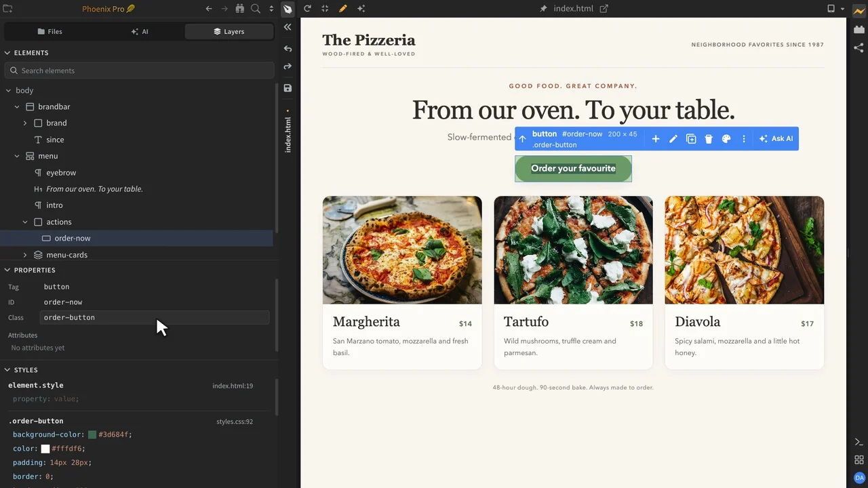This screenshot has width=868, height=488.
Task: Open index.html:19 source link
Action: coord(233,386)
